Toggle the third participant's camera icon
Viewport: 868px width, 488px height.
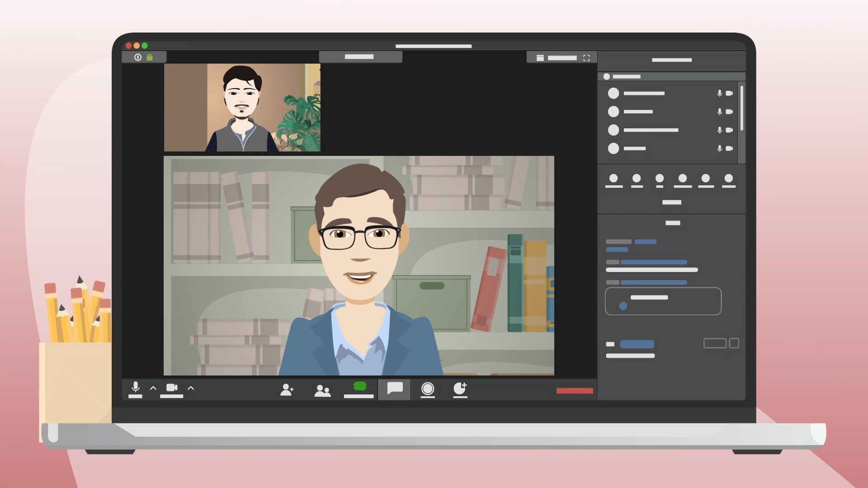tap(729, 130)
